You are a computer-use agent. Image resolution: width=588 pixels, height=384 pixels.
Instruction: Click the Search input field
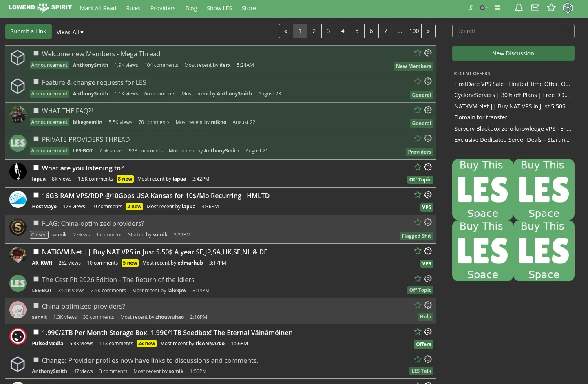point(513,31)
